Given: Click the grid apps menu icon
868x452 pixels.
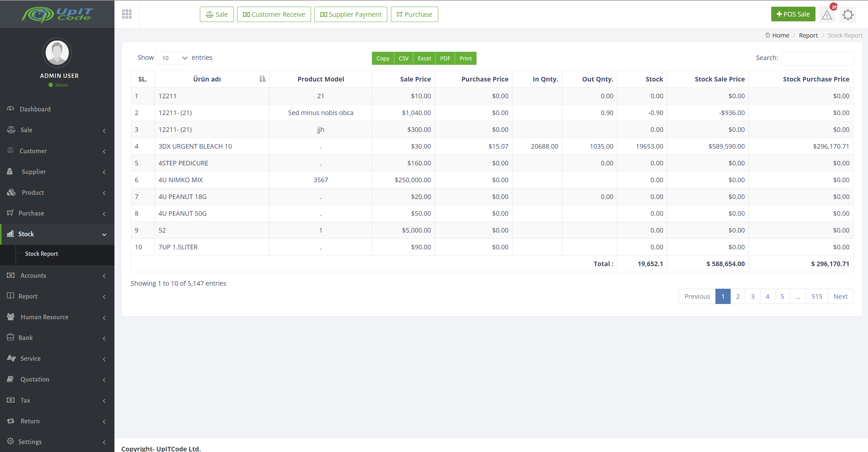Looking at the screenshot, I should (127, 14).
